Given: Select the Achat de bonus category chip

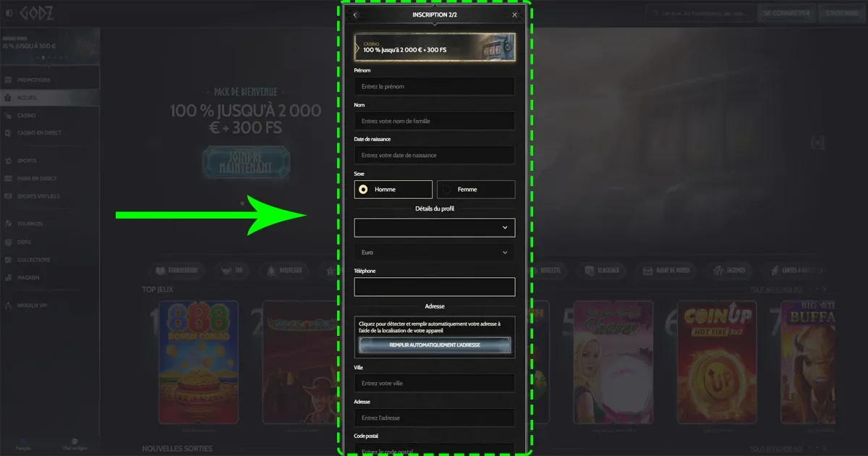Looking at the screenshot, I should (666, 270).
